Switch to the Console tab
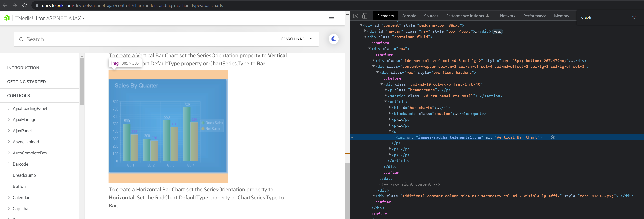The width and height of the screenshot is (644, 219). pos(409,16)
